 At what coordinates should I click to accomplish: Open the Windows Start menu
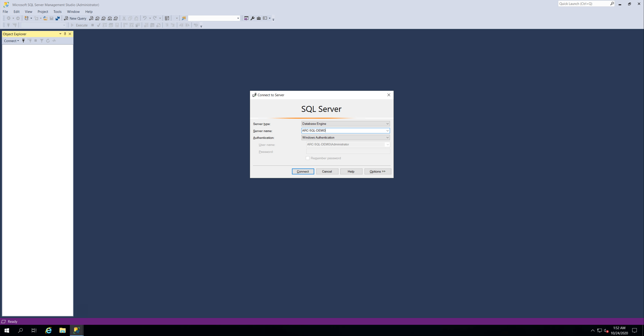[x=7, y=331]
